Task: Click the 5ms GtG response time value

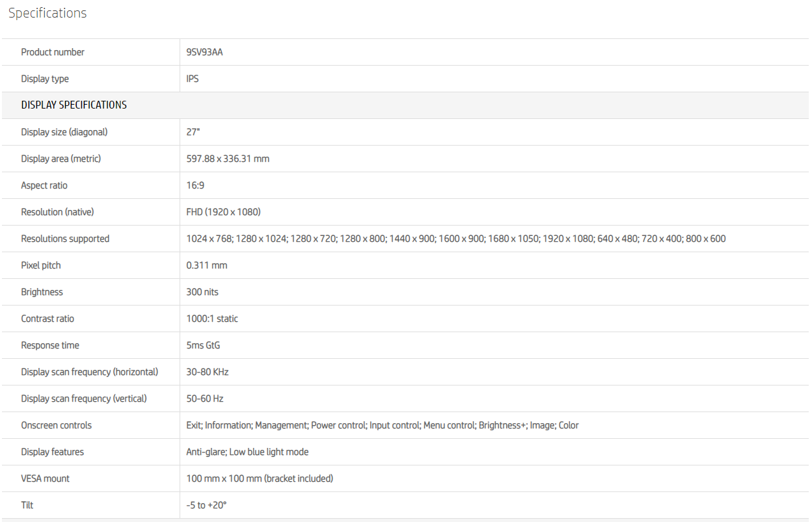Action: (x=203, y=345)
